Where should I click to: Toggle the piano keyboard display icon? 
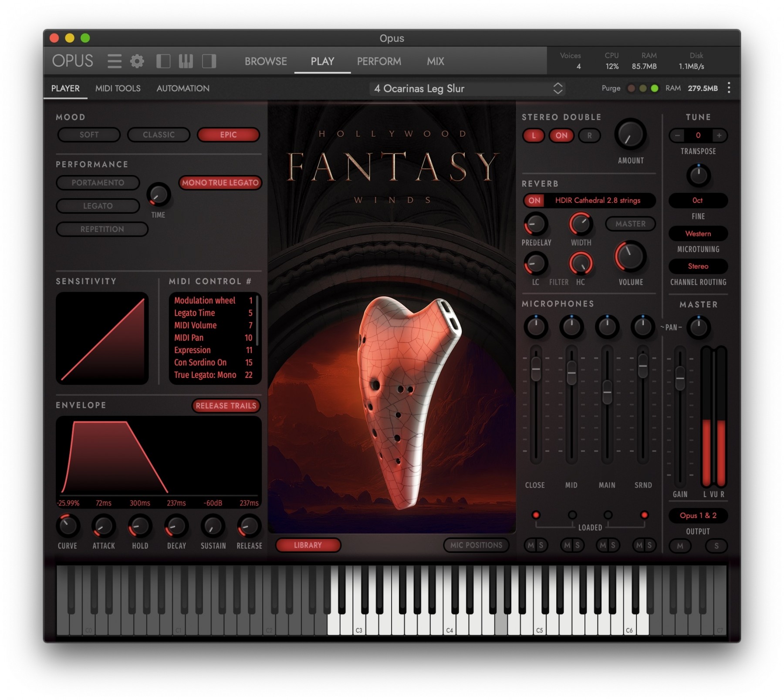coord(186,61)
